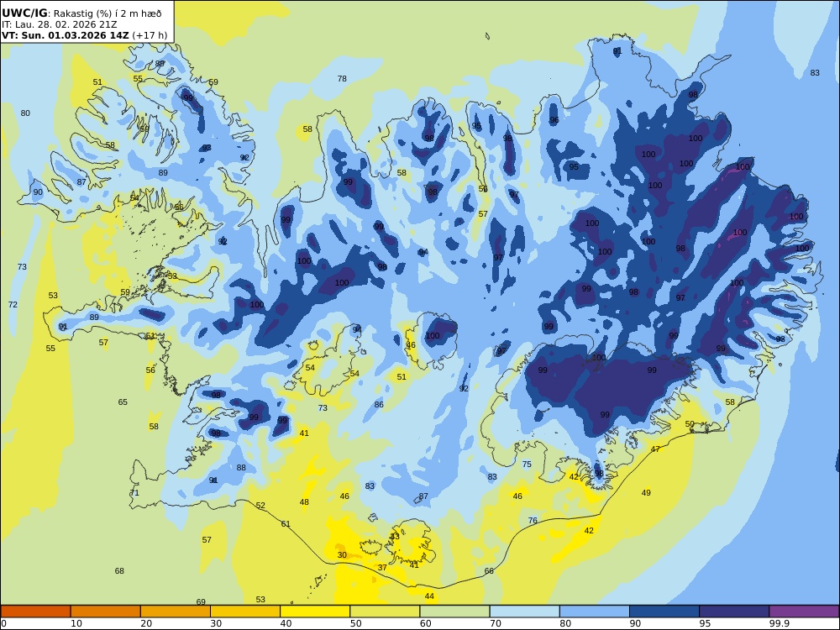Click the 10 tick label on the color scale
Image resolution: width=840 pixels, height=630 pixels.
point(76,623)
